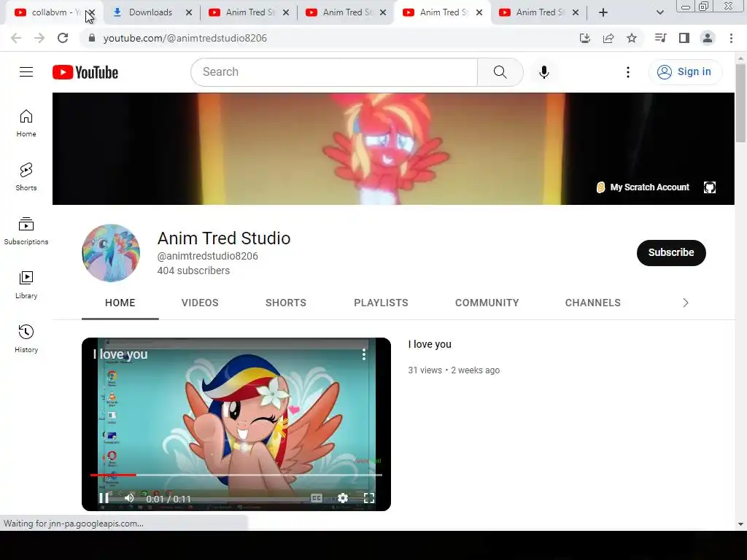Toggle Chrome side panel
Viewport: 747px width, 560px height.
pos(684,38)
